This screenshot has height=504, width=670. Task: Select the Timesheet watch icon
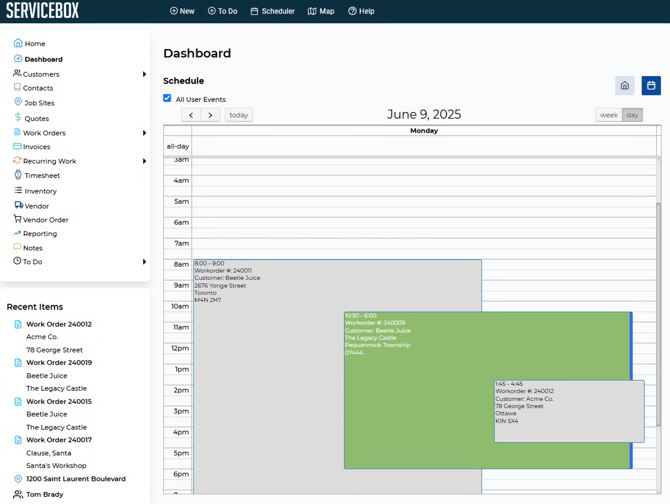[x=18, y=174]
